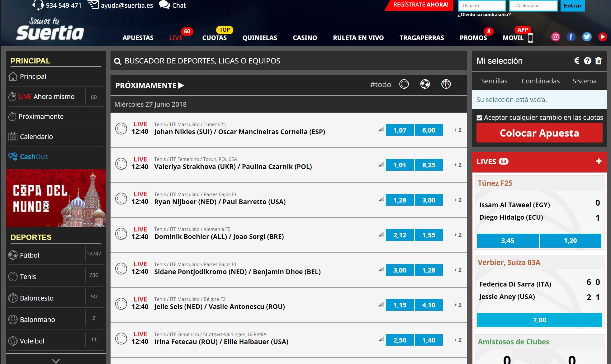
Task: Open the Twitter icon in header
Action: click(587, 37)
